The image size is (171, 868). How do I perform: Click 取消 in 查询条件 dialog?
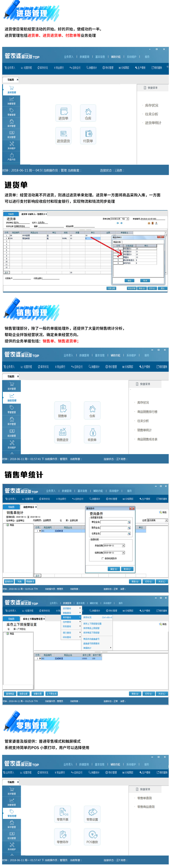pyautogui.click(x=127, y=569)
